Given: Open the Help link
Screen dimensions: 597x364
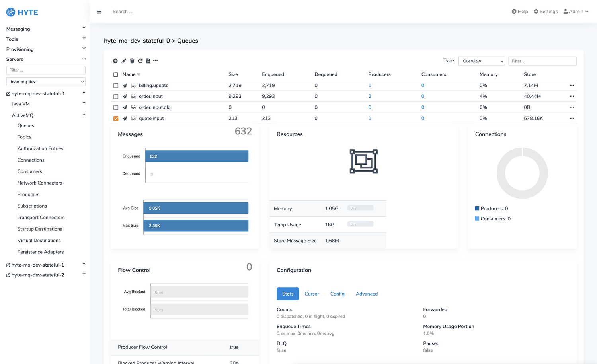Looking at the screenshot, I should [x=520, y=12].
